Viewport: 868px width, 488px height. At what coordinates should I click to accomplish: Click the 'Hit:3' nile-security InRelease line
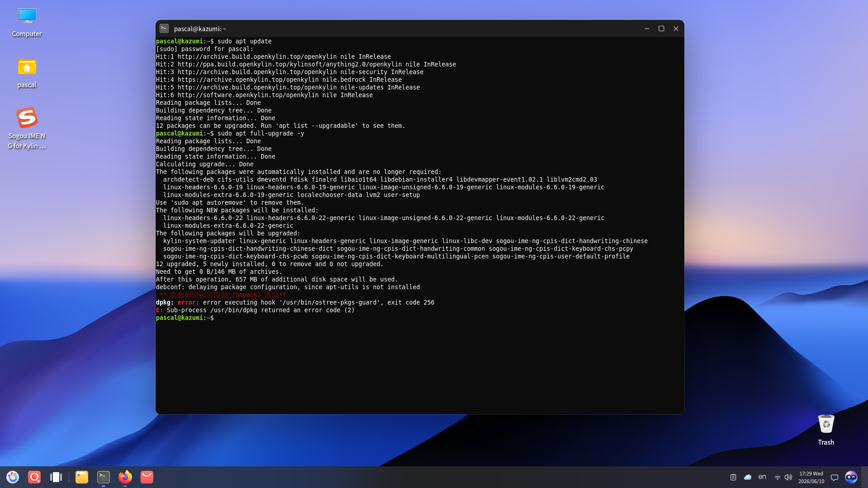[290, 72]
